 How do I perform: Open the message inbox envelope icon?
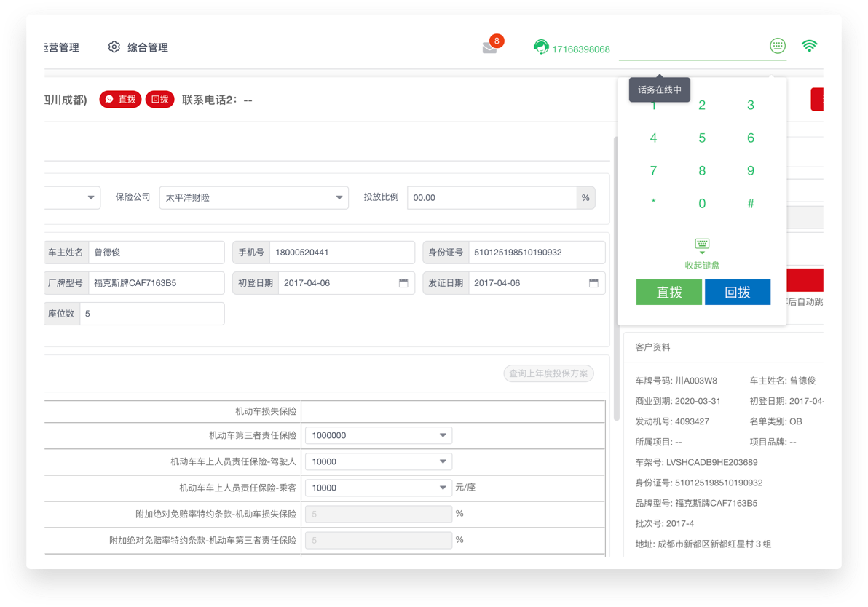489,48
